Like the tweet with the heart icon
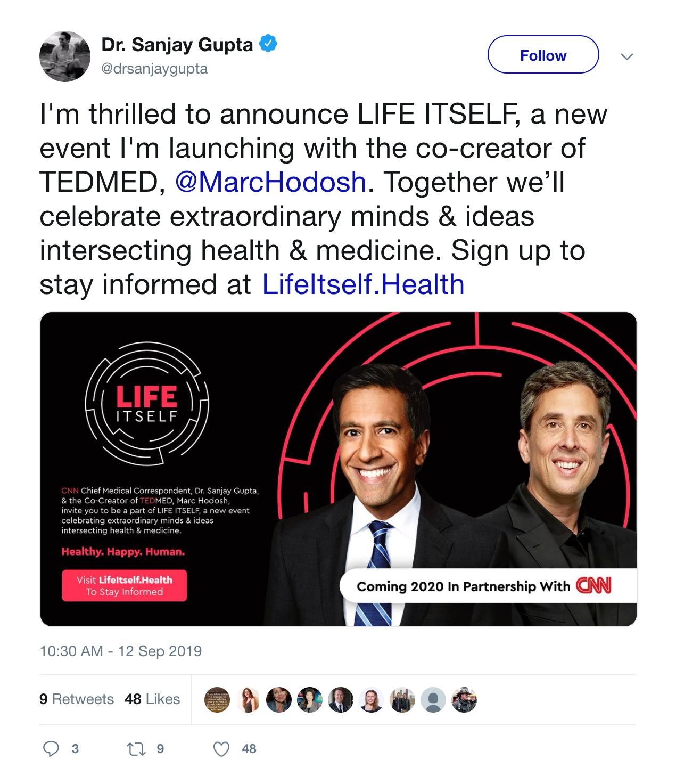Image resolution: width=676 pixels, height=784 pixels. click(221, 749)
